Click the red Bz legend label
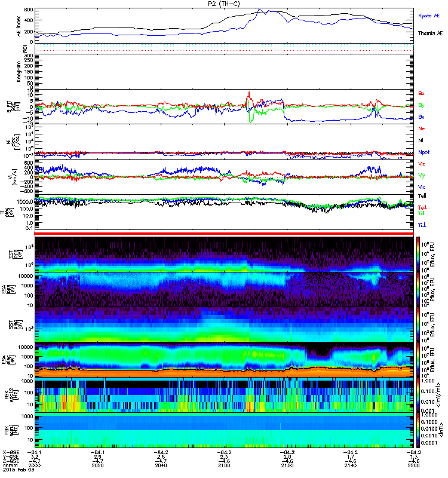The image size is (448, 478). (x=421, y=93)
